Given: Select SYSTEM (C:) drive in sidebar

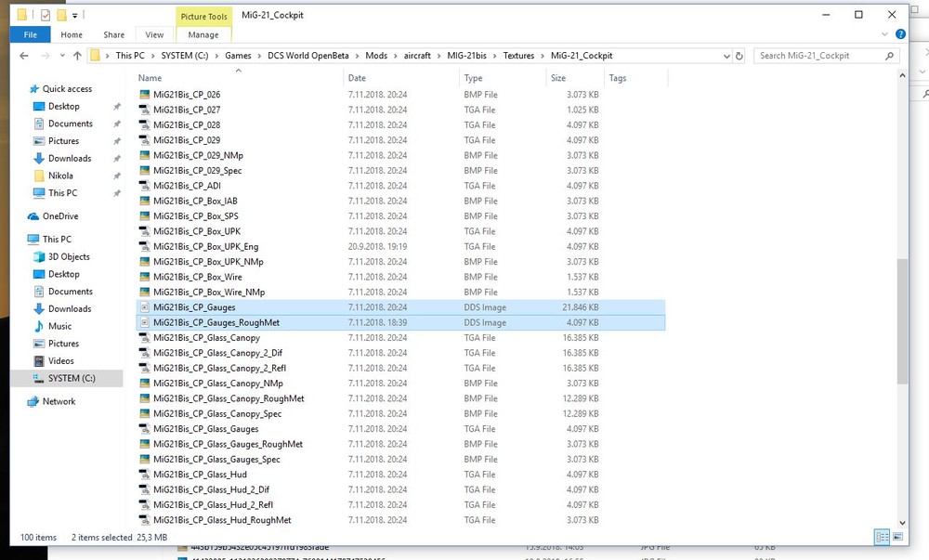Looking at the screenshot, I should (x=72, y=378).
